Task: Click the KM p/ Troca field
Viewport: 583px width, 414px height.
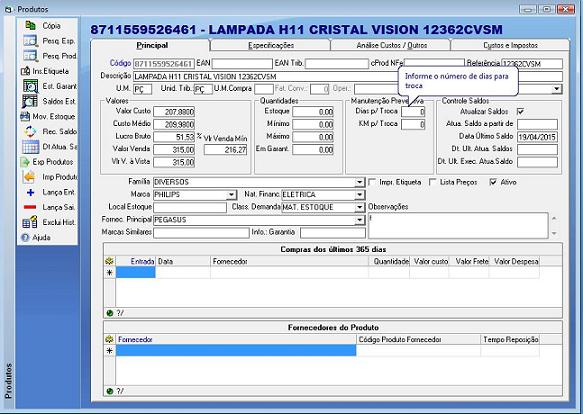Action: 413,124
